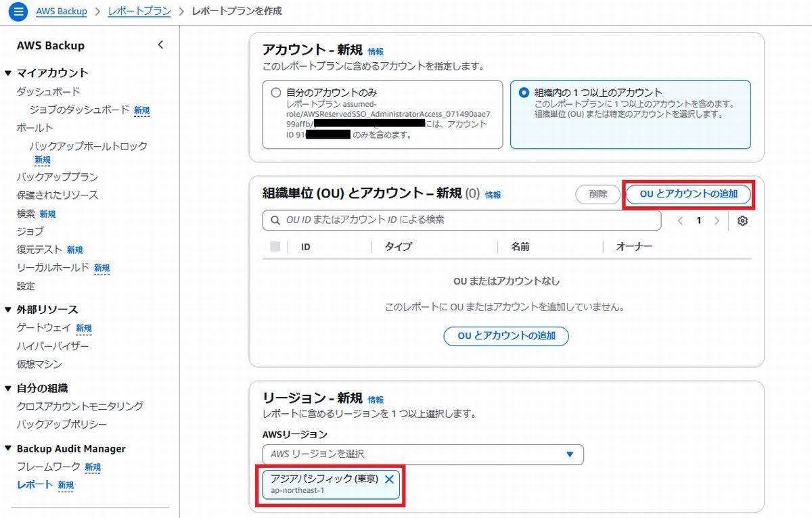Click 情報 link beside アカウント - 新規

376,51
